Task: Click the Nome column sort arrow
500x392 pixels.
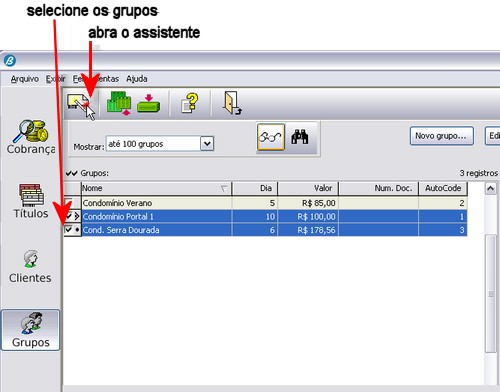Action: tap(224, 189)
